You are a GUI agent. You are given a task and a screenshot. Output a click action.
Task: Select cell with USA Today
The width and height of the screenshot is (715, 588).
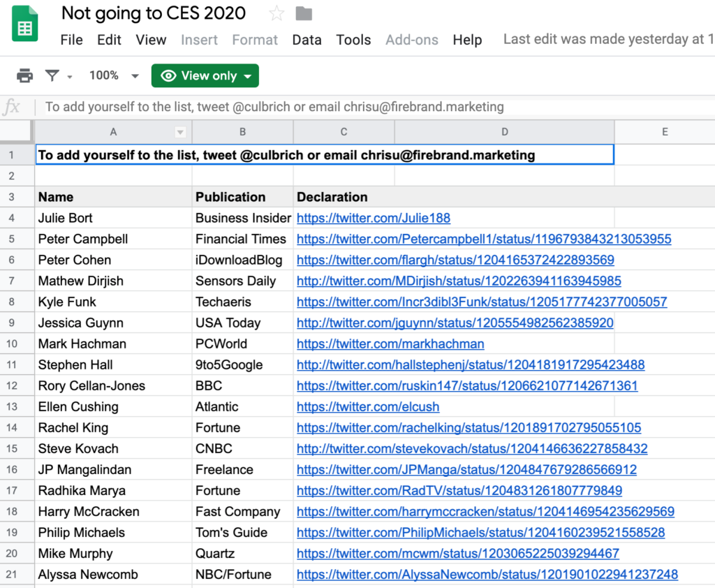pyautogui.click(x=242, y=323)
